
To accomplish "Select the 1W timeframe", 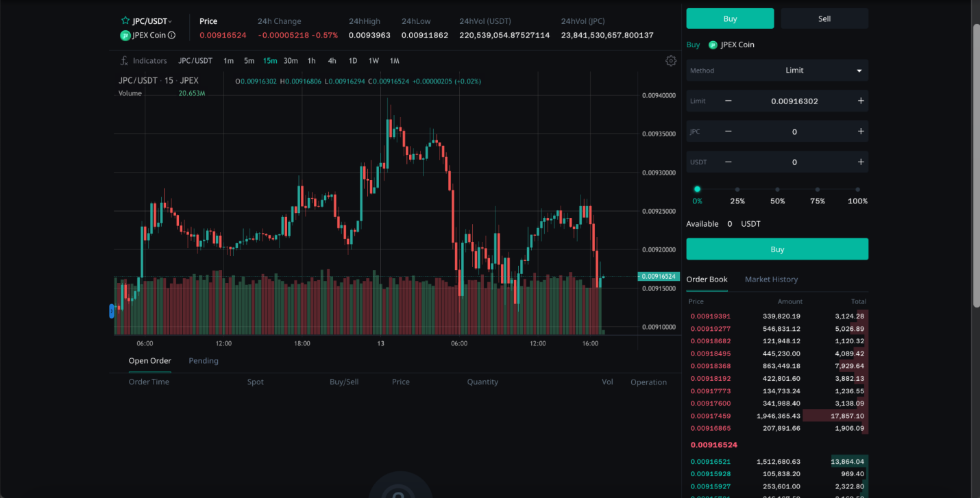I will coord(373,61).
